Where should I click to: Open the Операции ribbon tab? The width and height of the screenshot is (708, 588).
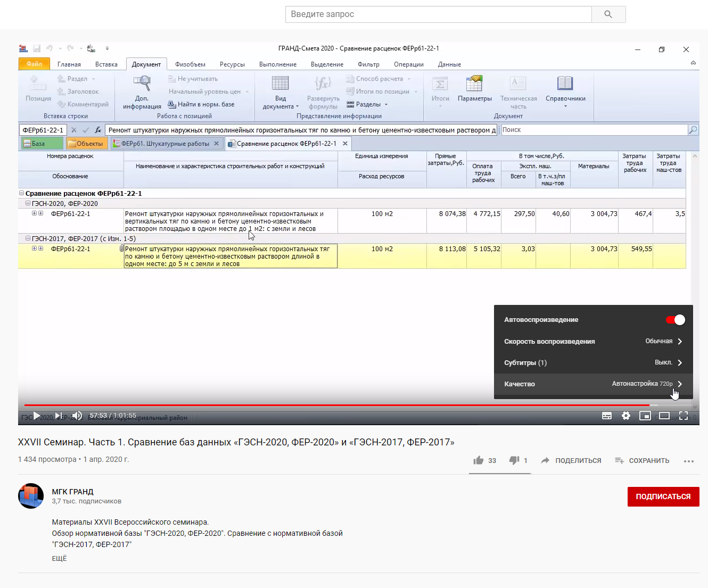[x=409, y=64]
